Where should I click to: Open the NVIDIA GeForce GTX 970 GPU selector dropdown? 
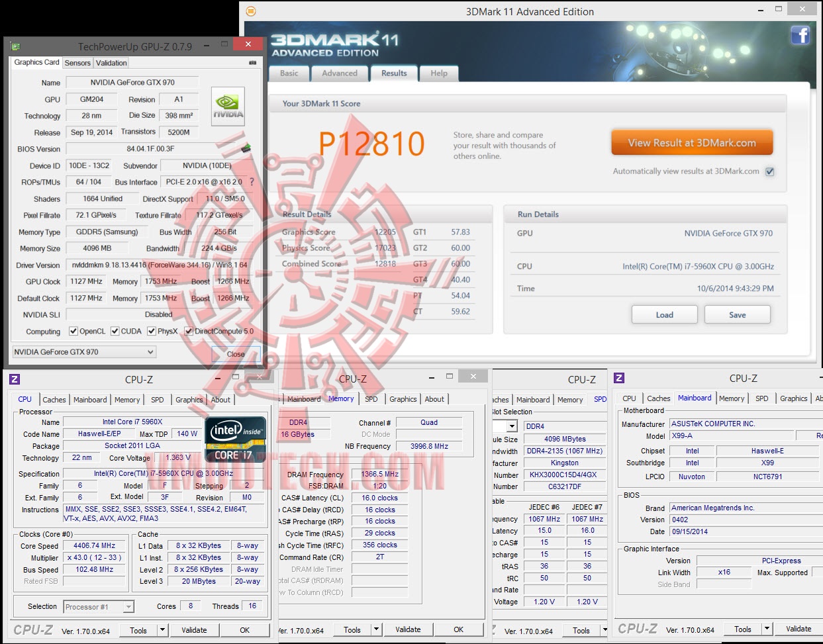[x=84, y=351]
